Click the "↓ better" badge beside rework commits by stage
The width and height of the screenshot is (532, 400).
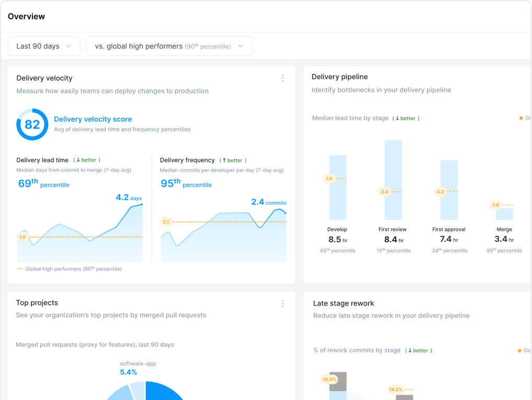pyautogui.click(x=418, y=350)
